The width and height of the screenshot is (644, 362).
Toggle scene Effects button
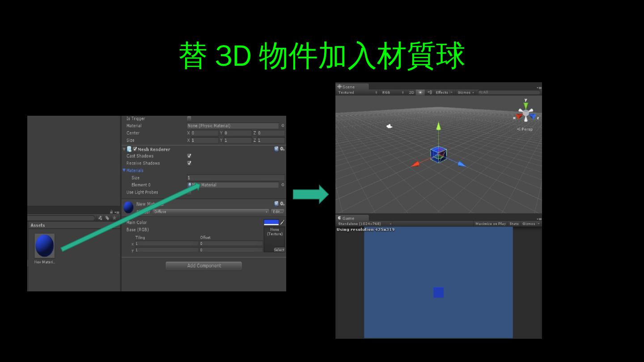pos(442,93)
